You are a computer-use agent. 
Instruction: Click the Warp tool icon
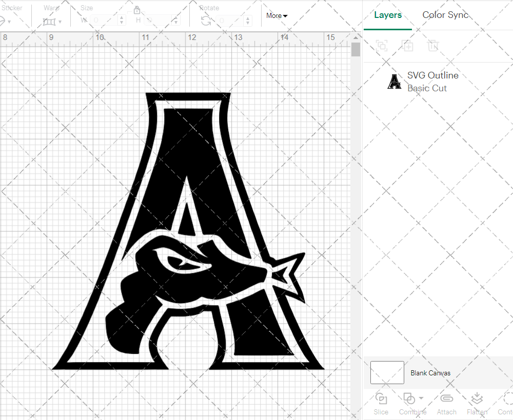(x=50, y=21)
